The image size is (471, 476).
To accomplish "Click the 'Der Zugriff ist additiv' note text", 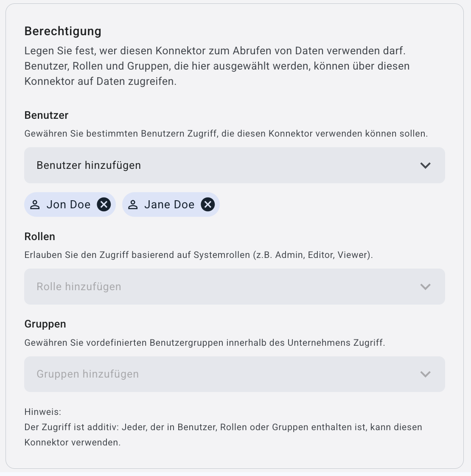I will coord(223,427).
